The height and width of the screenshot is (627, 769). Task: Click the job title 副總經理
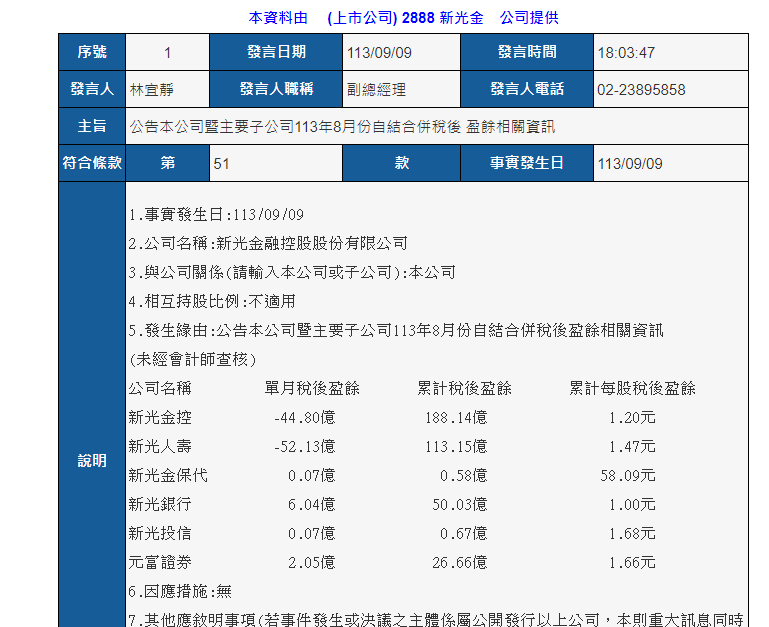(376, 90)
